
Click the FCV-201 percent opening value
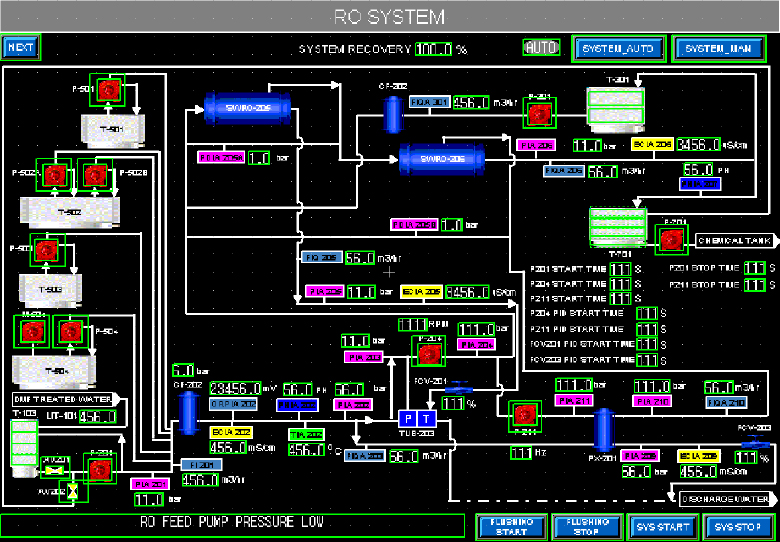click(453, 403)
